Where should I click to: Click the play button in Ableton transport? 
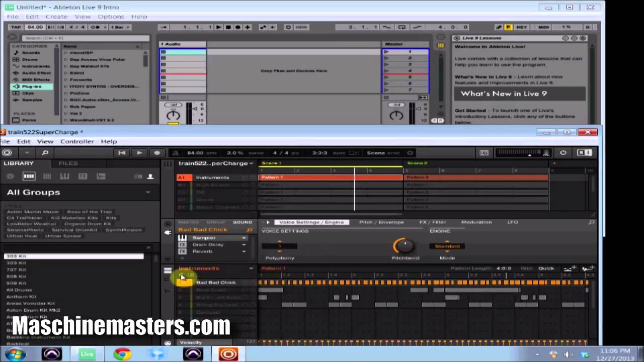(x=218, y=27)
